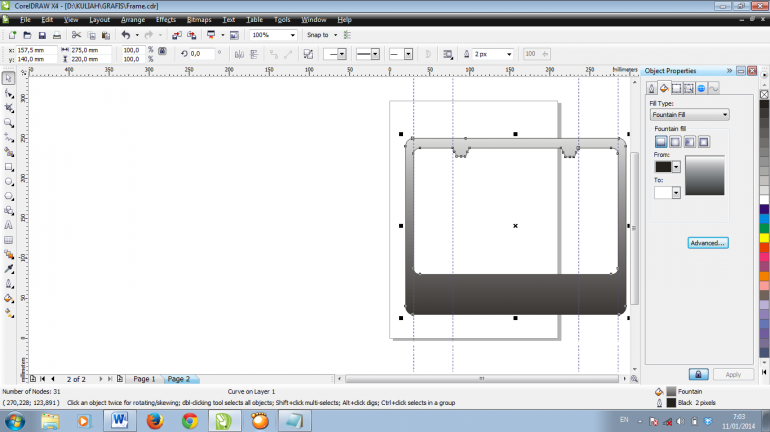This screenshot has height=432, width=770.
Task: Switch to Page 1 tab
Action: [x=144, y=379]
